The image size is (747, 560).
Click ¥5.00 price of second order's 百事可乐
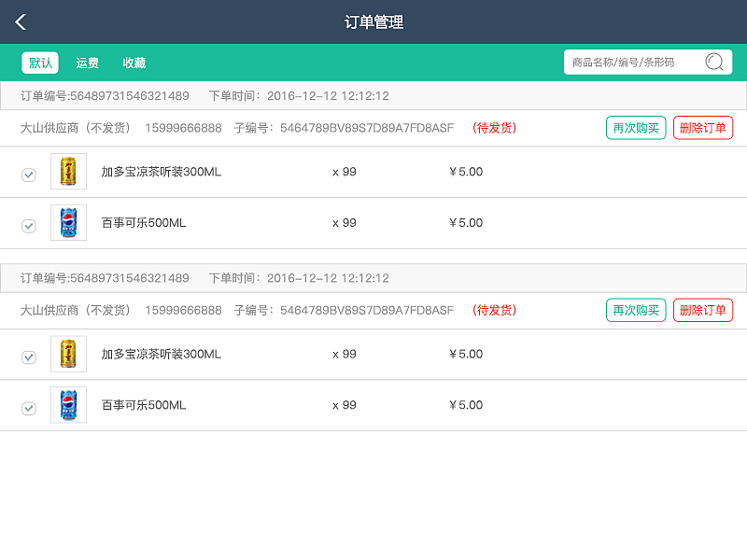click(x=466, y=405)
